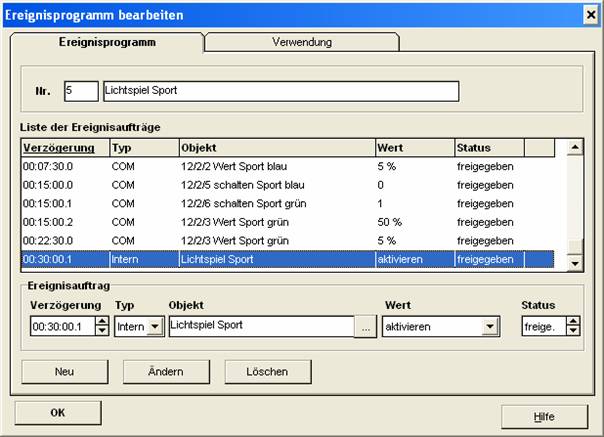Click the browse button next to Objekt field

[366, 326]
